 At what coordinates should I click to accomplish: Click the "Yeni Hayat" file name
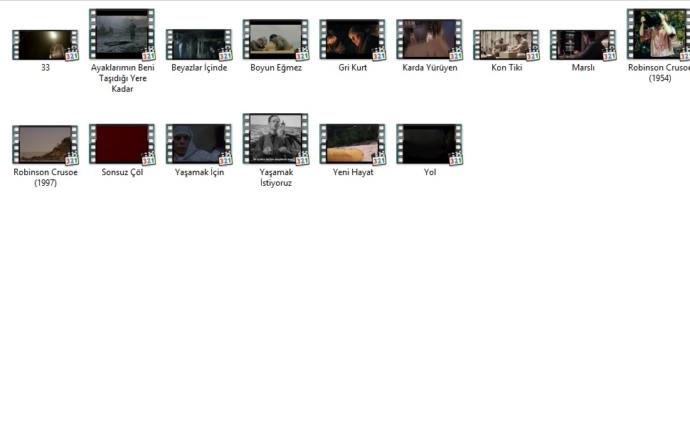click(x=353, y=172)
